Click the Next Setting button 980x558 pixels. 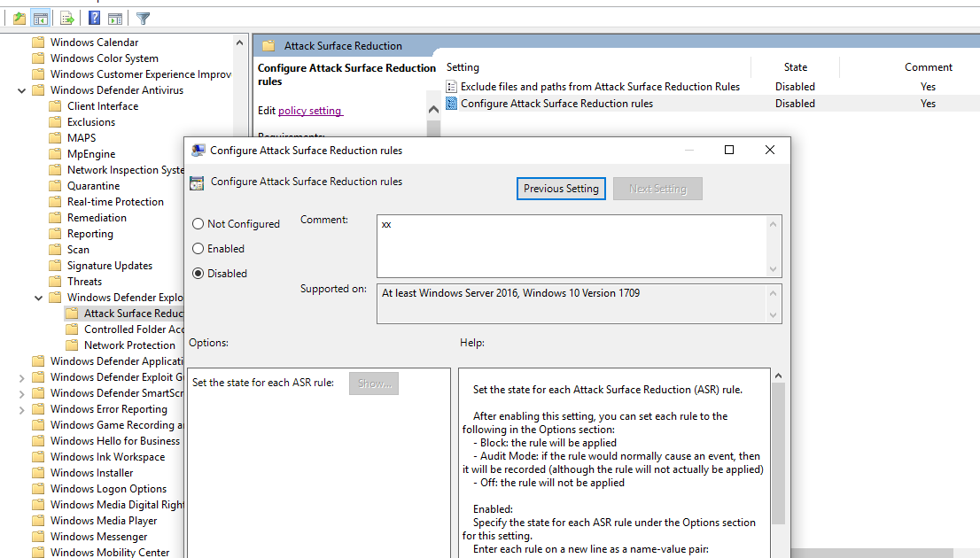pos(657,189)
